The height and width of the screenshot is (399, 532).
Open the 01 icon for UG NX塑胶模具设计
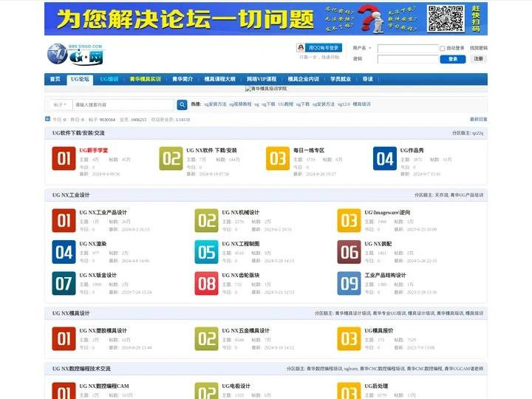pos(64,338)
